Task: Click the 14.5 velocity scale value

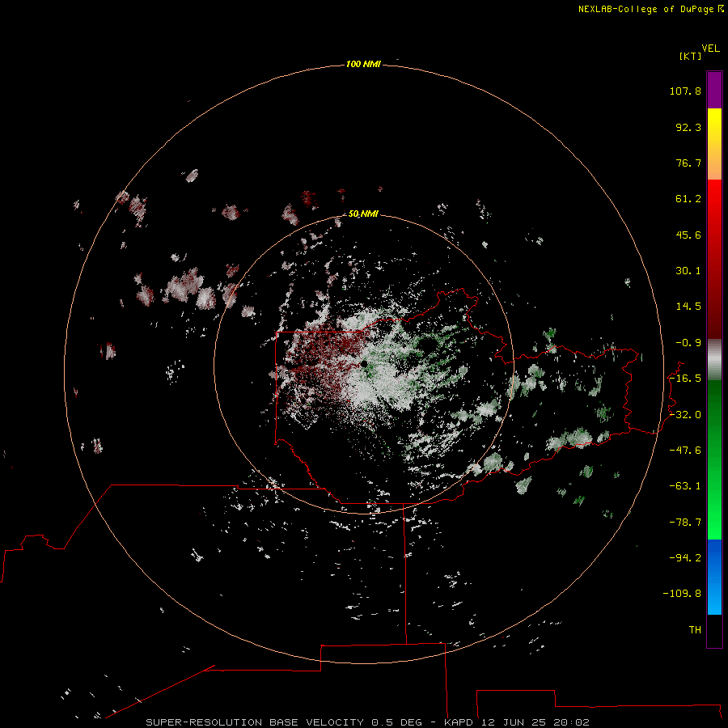Action: (688, 307)
